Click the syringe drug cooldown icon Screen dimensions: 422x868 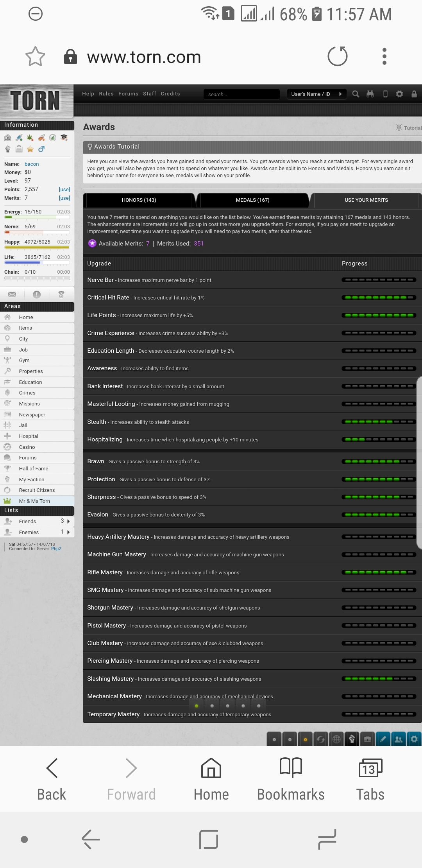tap(19, 138)
